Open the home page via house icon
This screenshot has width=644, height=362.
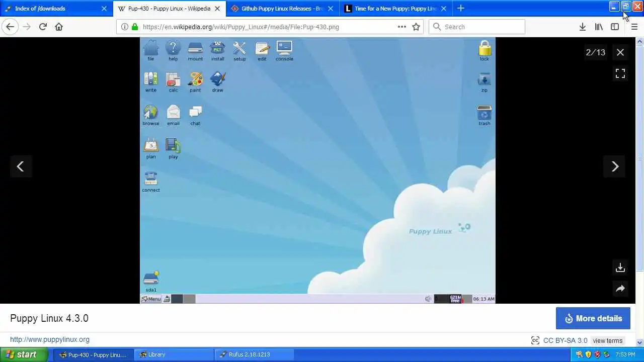[59, 27]
